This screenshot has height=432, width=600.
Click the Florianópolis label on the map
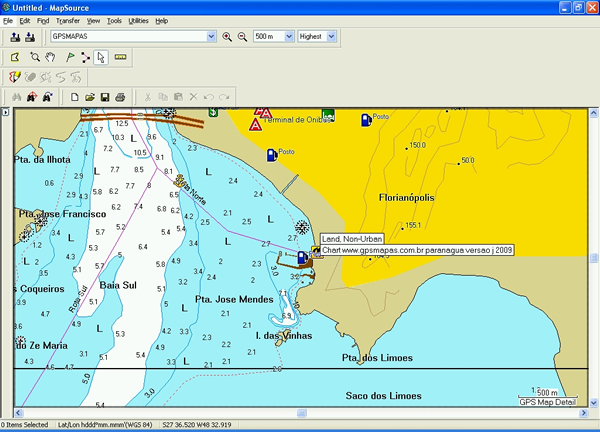407,198
